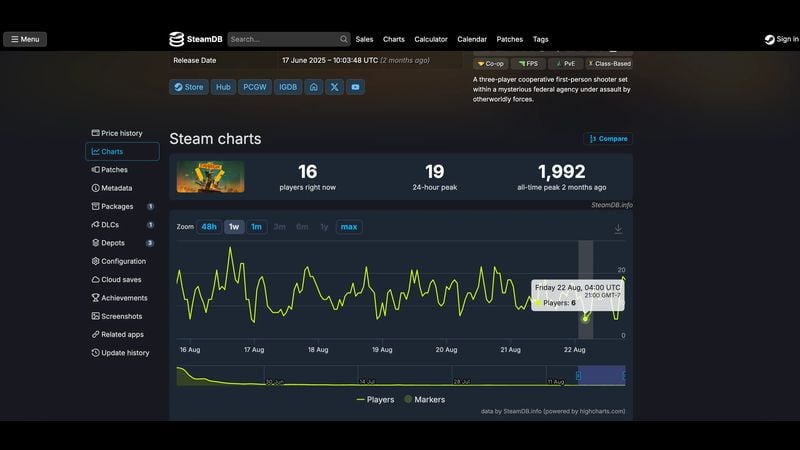The image size is (800, 450).
Task: Download chart data via the arrow icon
Action: pyautogui.click(x=618, y=228)
